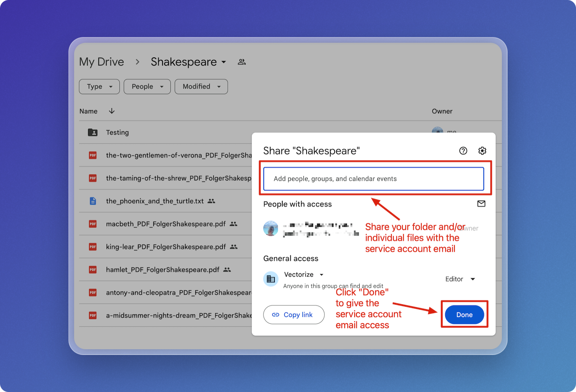Navigate to My Drive breadcrumb

click(102, 62)
